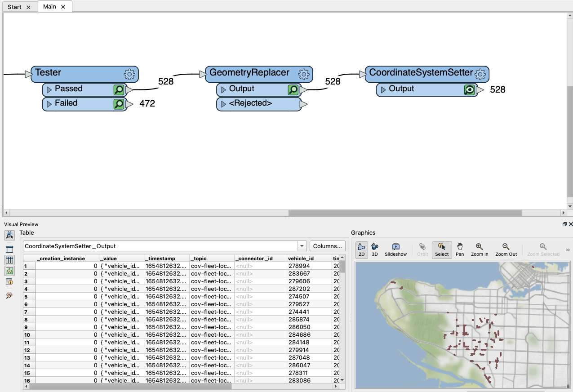Select the Main canvas tab

(x=49, y=6)
